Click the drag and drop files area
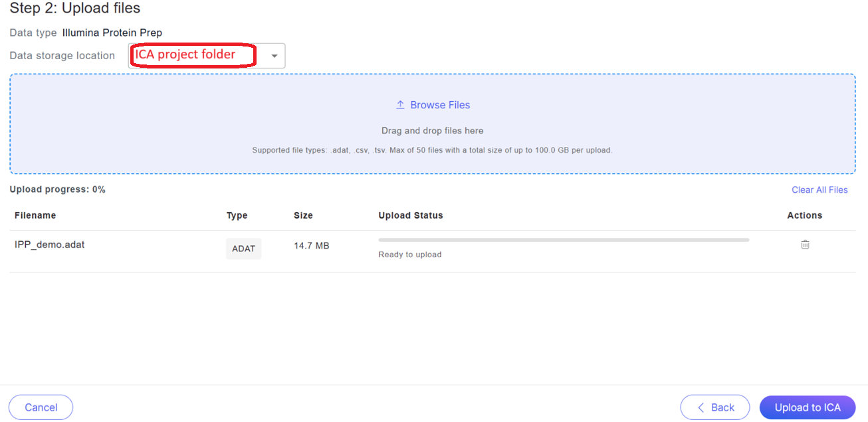The image size is (868, 422). tap(432, 131)
